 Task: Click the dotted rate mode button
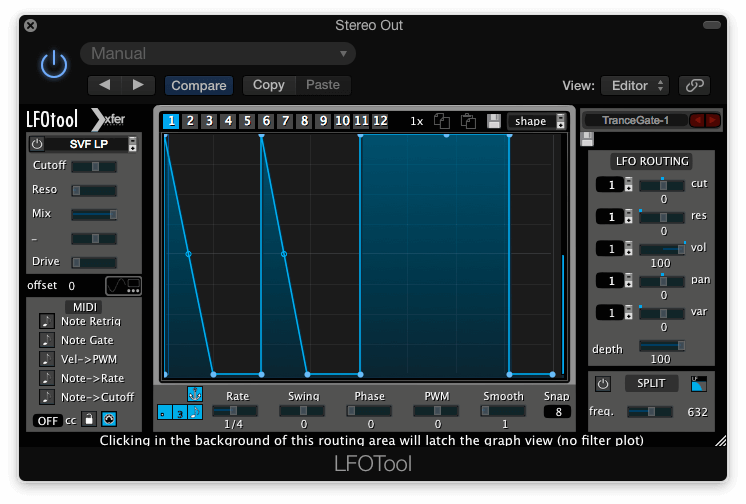coord(165,412)
